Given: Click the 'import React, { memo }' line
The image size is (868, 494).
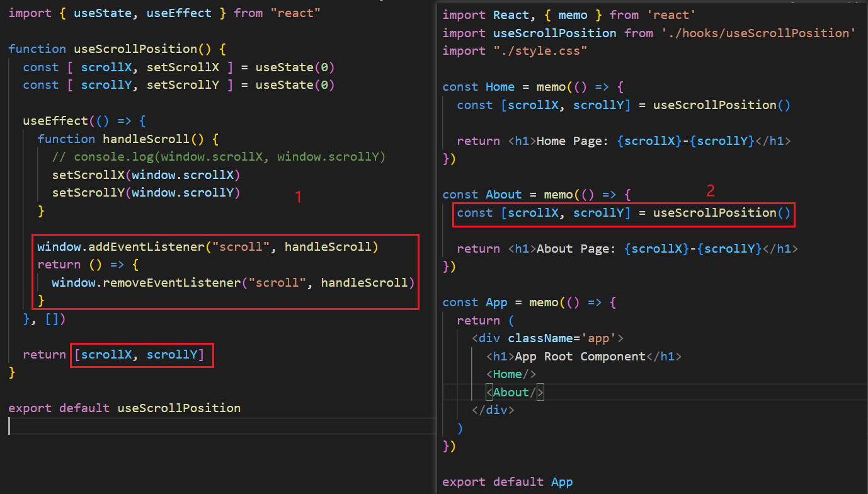Looking at the screenshot, I should pyautogui.click(x=569, y=14).
